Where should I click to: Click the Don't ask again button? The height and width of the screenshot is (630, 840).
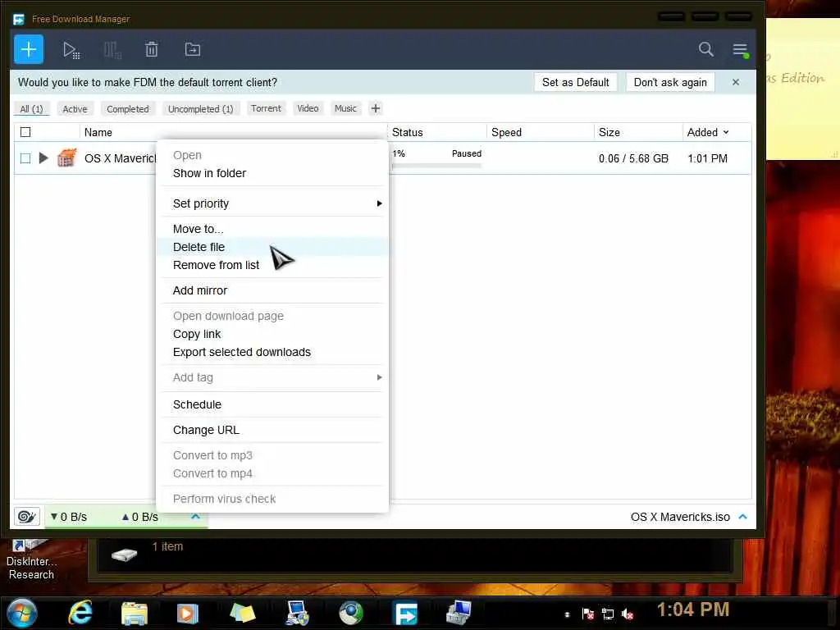670,82
